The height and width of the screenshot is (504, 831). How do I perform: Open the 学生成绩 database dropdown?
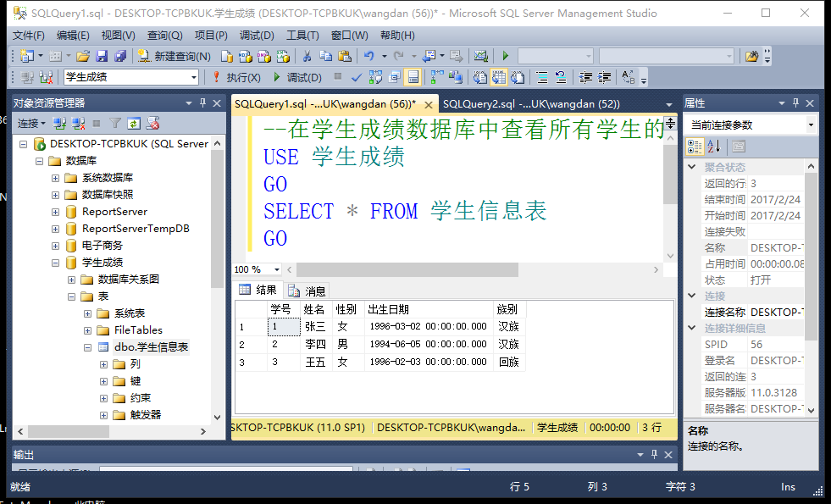click(x=194, y=77)
